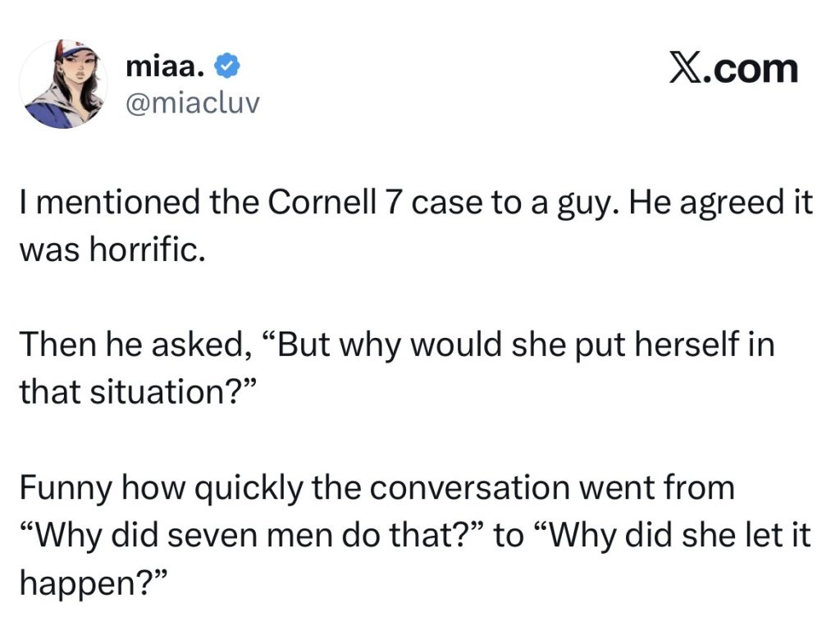Click the blue verified checkmark badge
This screenshot has width=840, height=640.
pyautogui.click(x=227, y=66)
